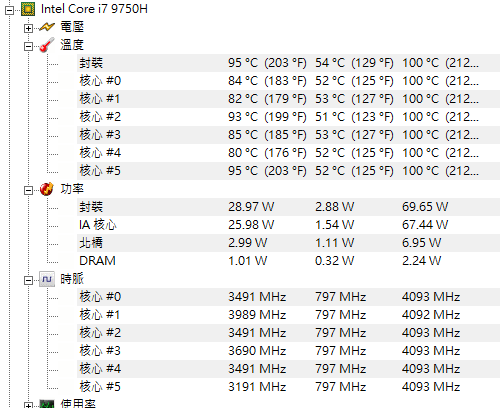500x408 pixels.
Task: Select the DRAM power row
Action: click(288, 261)
